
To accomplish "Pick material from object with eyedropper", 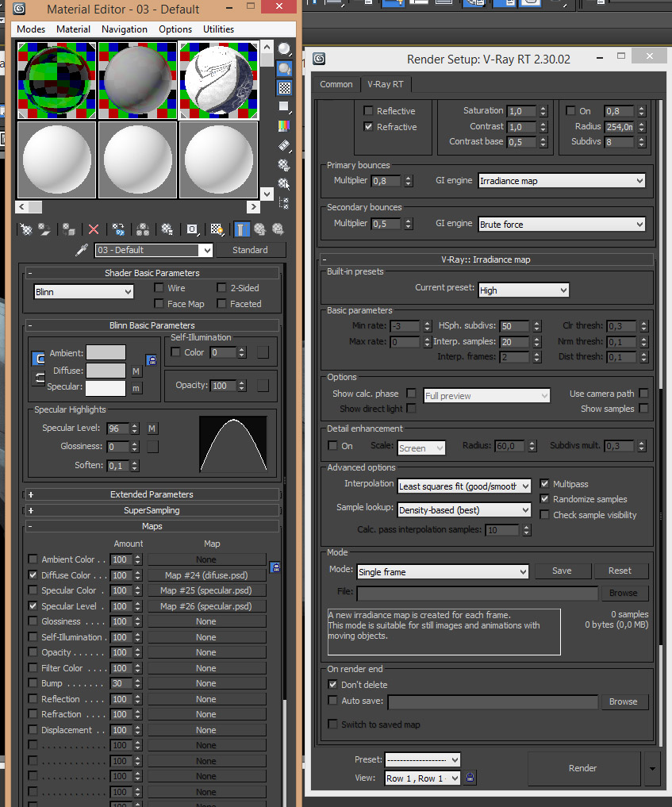I will tap(82, 250).
